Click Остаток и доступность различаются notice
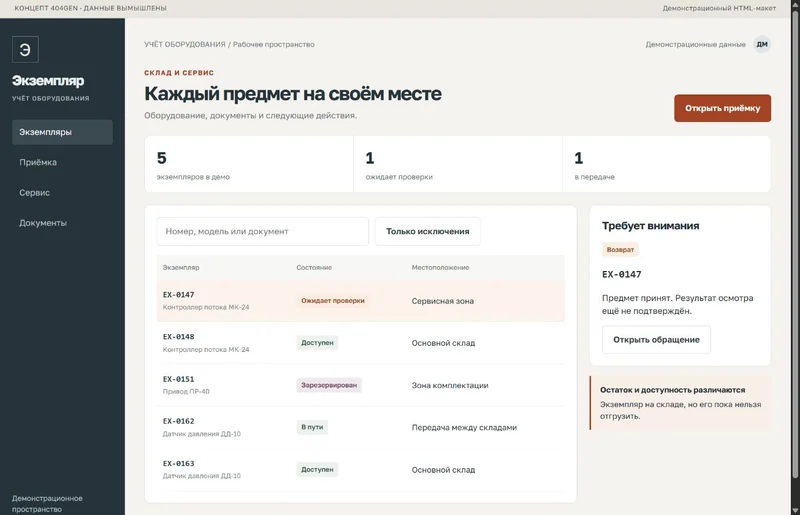The height and width of the screenshot is (515, 800). (x=680, y=403)
